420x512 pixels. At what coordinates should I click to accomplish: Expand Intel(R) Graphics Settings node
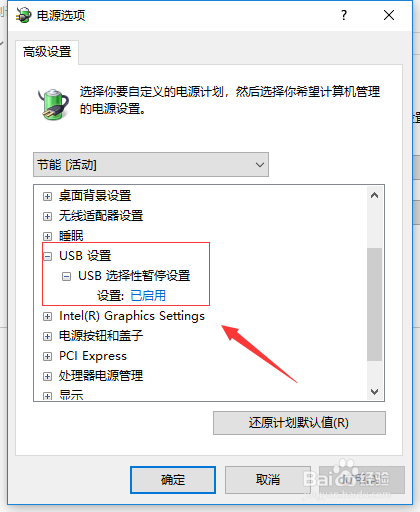click(x=47, y=316)
